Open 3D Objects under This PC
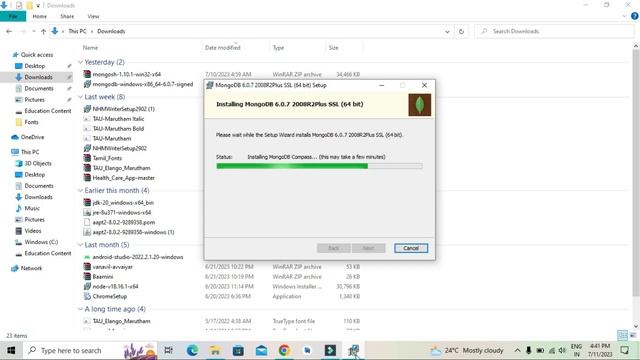The height and width of the screenshot is (360, 640). click(x=38, y=163)
